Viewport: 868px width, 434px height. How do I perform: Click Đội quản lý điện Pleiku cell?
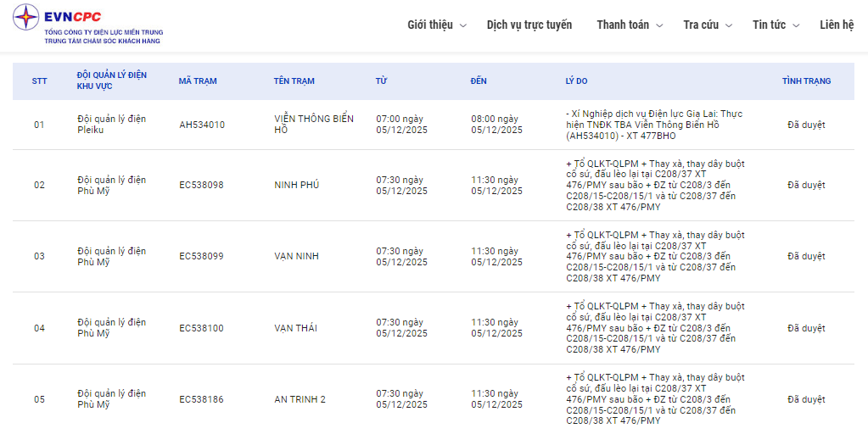point(111,125)
